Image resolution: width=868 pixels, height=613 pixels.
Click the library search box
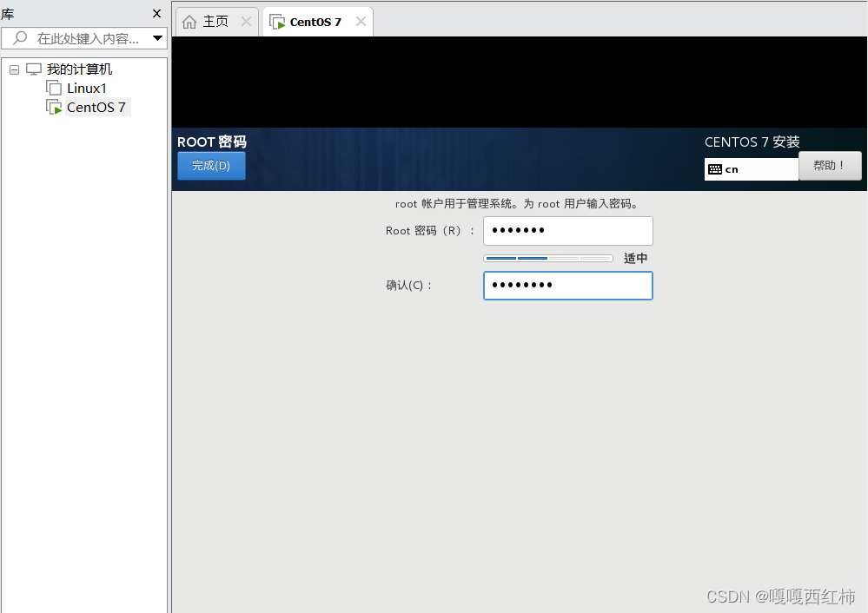(x=84, y=38)
